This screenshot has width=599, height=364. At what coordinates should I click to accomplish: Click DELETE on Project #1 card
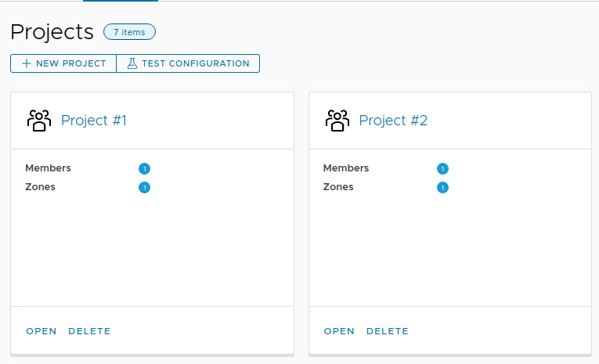(89, 331)
